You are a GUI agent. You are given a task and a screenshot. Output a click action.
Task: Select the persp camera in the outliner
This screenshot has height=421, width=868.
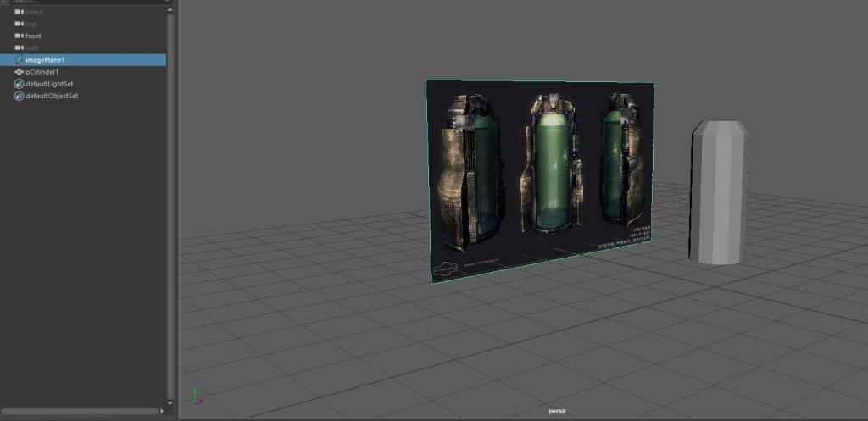pos(83,12)
